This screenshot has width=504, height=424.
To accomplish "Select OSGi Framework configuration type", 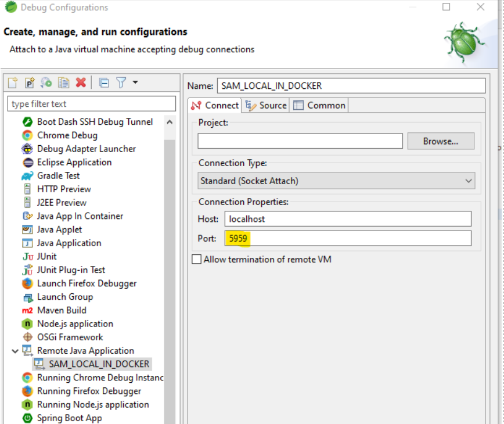I will (x=70, y=337).
